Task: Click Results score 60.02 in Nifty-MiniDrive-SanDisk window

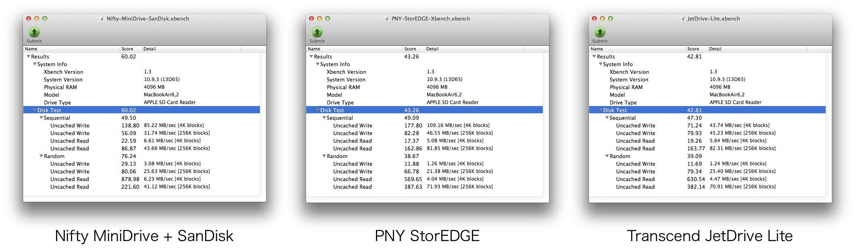Action: point(129,56)
